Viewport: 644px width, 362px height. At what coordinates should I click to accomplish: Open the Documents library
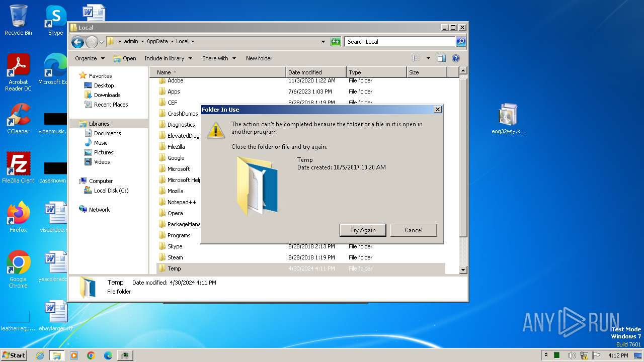tap(107, 133)
